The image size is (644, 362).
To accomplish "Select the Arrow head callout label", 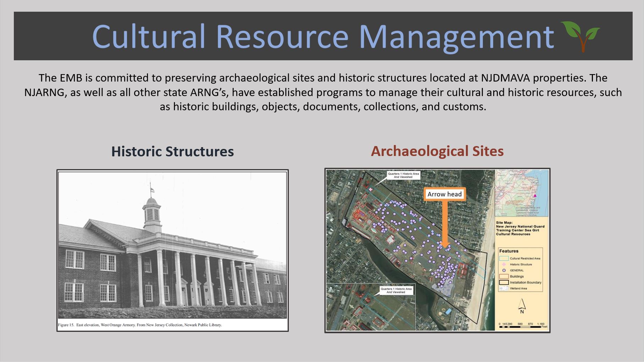I will [444, 194].
